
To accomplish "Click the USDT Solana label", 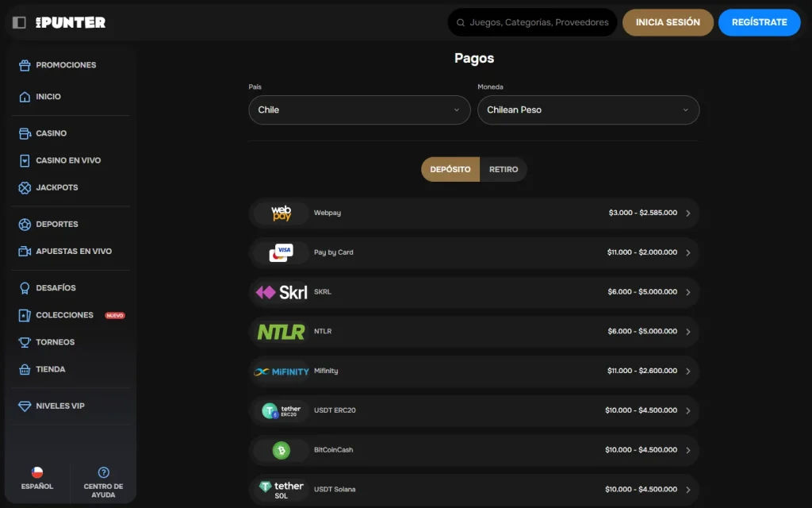I will pos(335,489).
